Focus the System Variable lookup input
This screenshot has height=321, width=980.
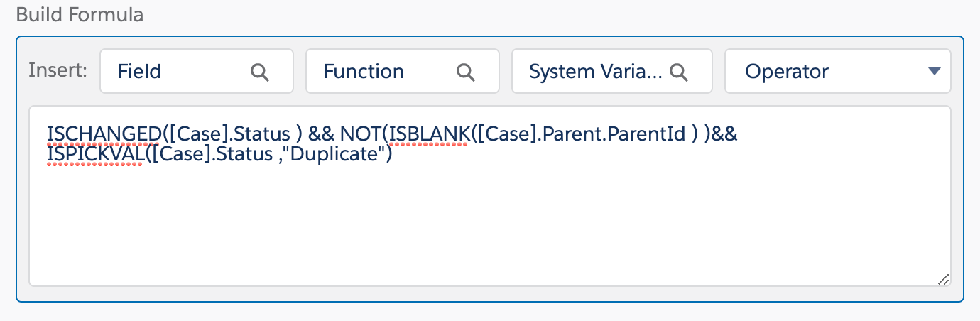pyautogui.click(x=593, y=72)
